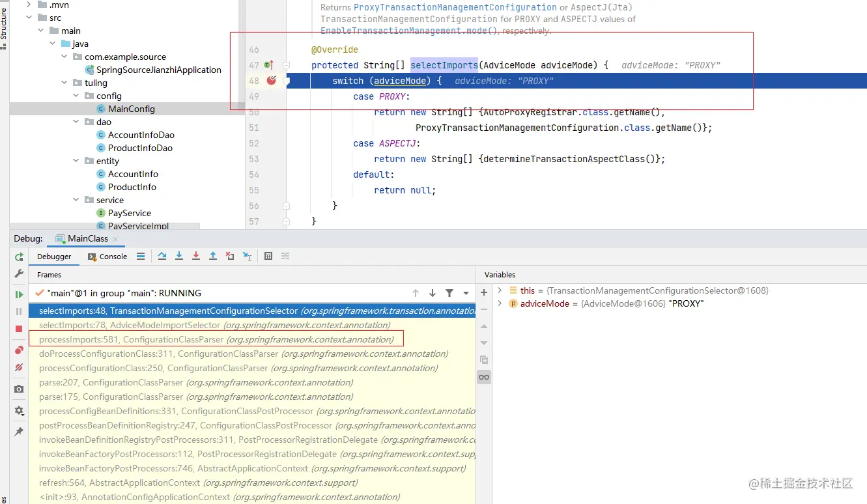The width and height of the screenshot is (867, 504).
Task: Click the Trace Current Stream Chain icon
Action: [285, 257]
